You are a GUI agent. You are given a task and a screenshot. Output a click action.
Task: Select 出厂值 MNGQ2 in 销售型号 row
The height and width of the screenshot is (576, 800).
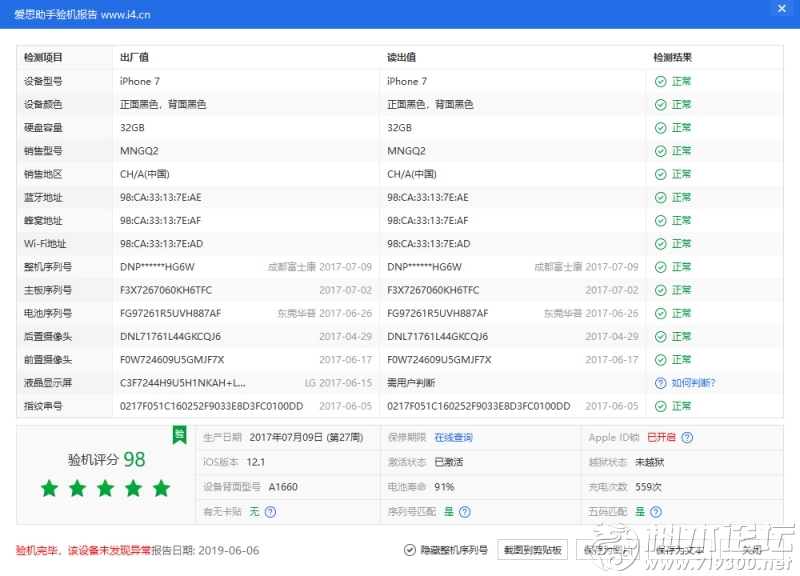coord(139,151)
